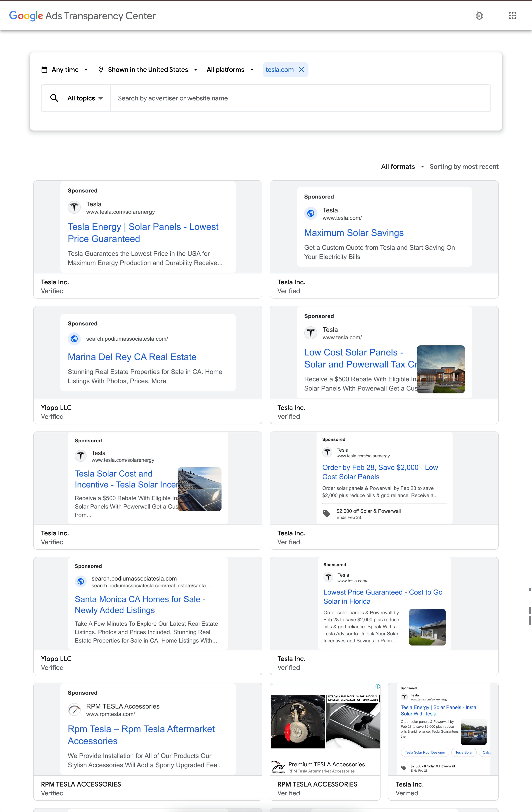Click the calendar icon beside Any time

pos(44,70)
